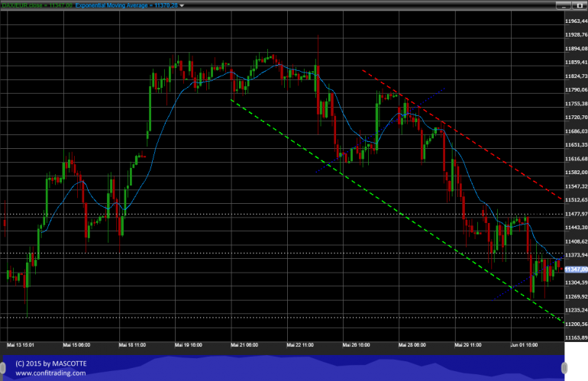Click the Mai 19 10:00 time label
Viewport: 588px width, 381px height.
point(189,345)
